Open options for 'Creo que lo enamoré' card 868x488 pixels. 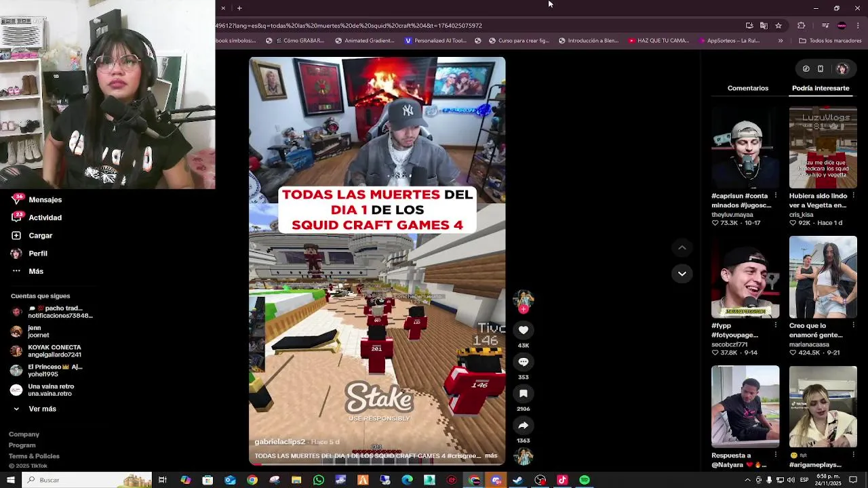pos(853,325)
